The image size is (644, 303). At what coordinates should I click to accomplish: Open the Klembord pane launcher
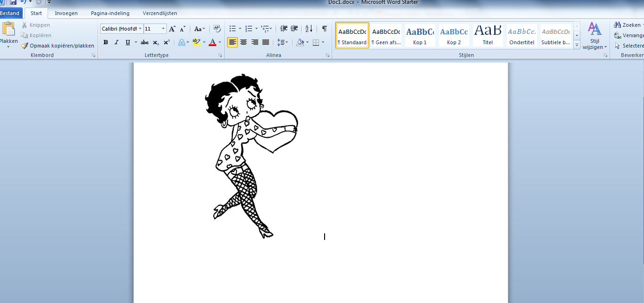tap(94, 56)
